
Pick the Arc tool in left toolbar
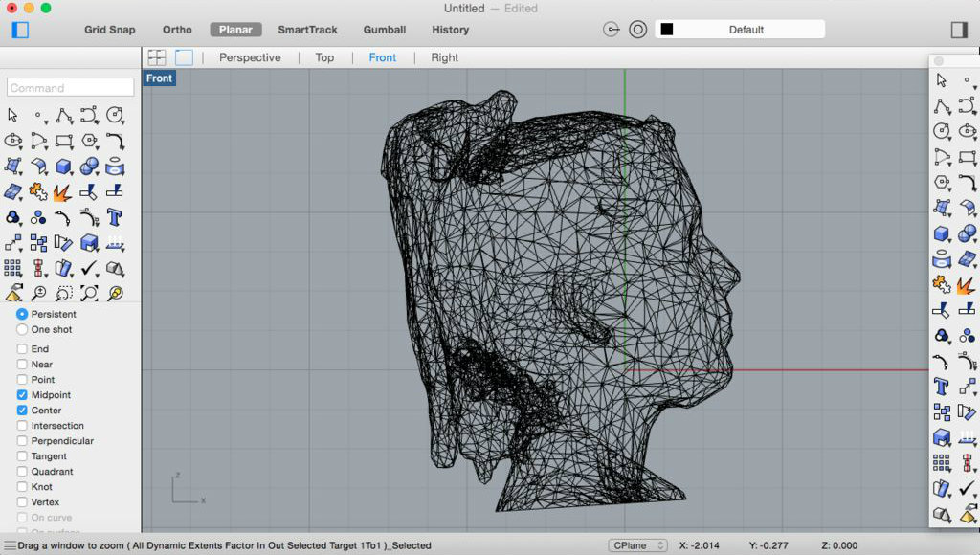pyautogui.click(x=38, y=142)
